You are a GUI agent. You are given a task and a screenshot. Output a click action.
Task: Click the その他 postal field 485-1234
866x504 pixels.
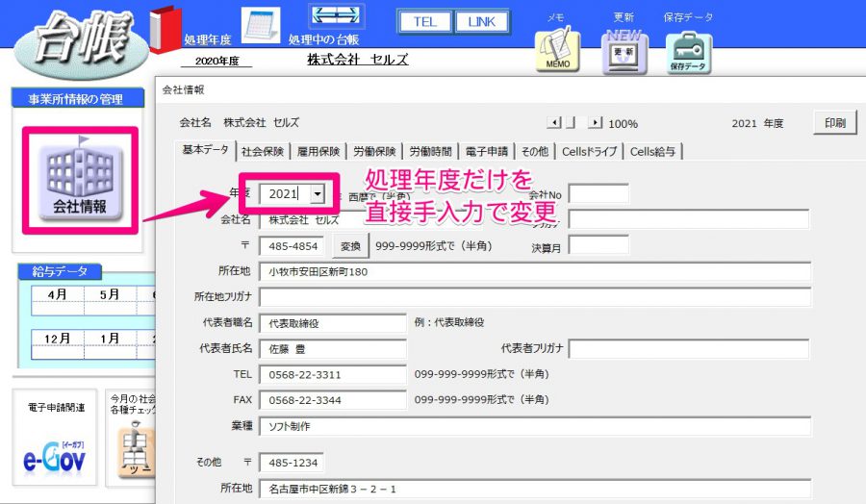pos(292,463)
